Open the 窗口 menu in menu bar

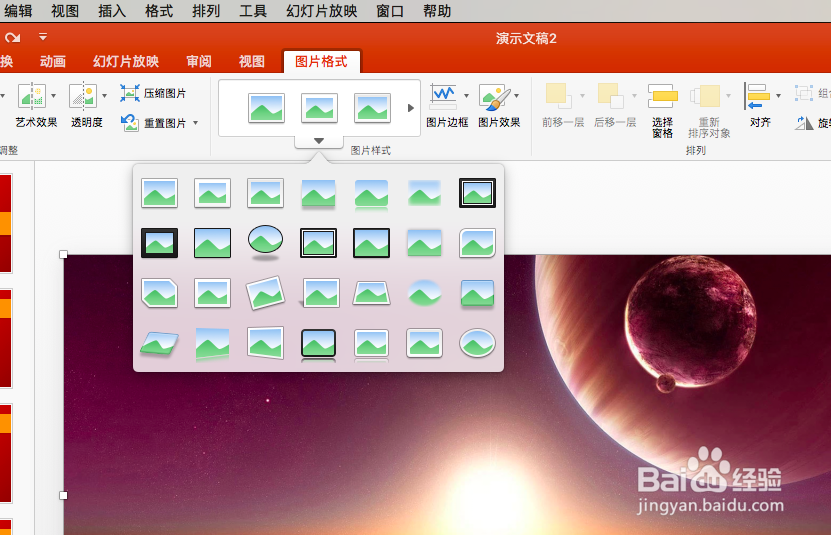pyautogui.click(x=390, y=11)
